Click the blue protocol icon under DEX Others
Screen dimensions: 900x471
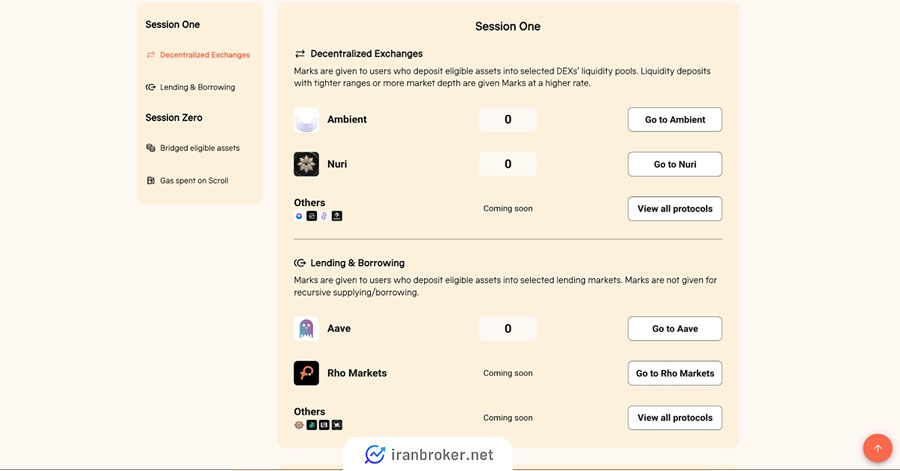[x=298, y=216]
